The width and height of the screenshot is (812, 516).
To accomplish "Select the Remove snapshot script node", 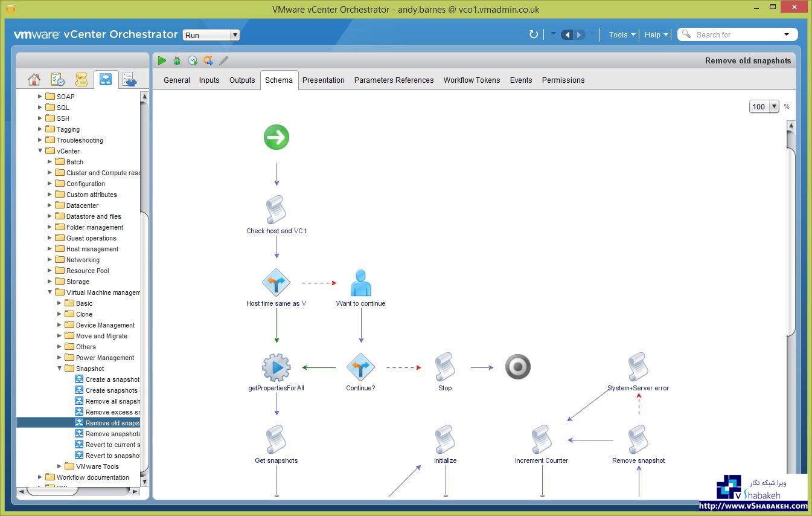I will (x=638, y=439).
